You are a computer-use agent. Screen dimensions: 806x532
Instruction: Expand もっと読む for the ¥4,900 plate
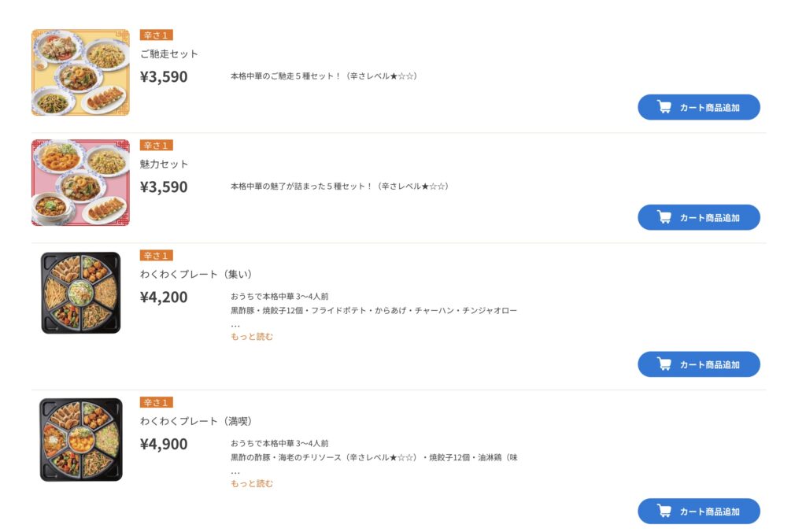(x=252, y=484)
